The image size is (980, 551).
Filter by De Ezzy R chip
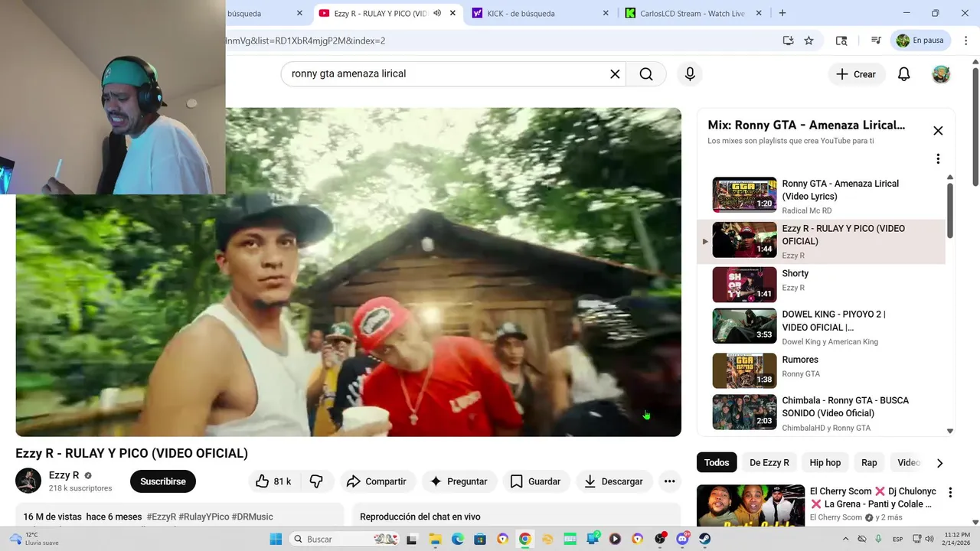tap(769, 462)
